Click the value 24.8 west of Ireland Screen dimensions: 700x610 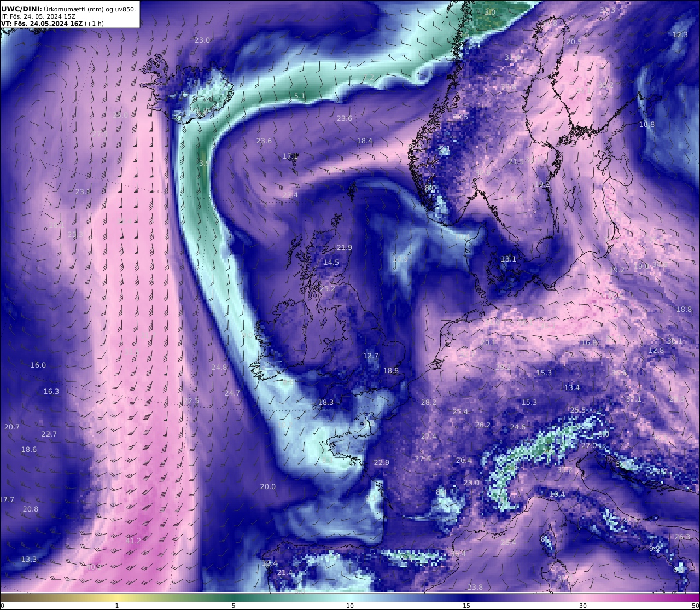point(219,368)
